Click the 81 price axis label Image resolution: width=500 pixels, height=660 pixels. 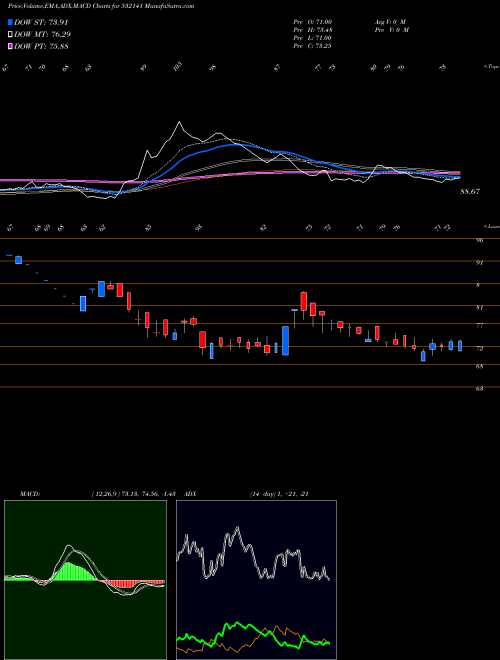[x=480, y=308]
